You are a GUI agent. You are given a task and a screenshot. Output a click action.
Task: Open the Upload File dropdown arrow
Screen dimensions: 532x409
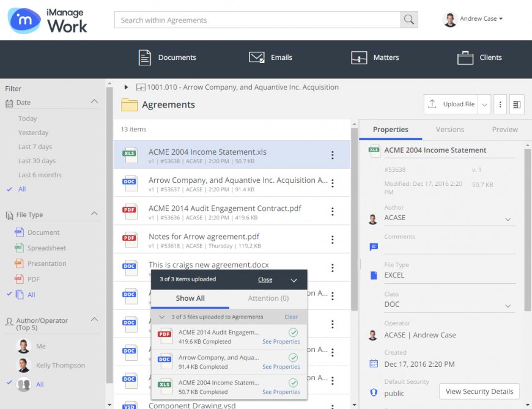[x=484, y=105]
